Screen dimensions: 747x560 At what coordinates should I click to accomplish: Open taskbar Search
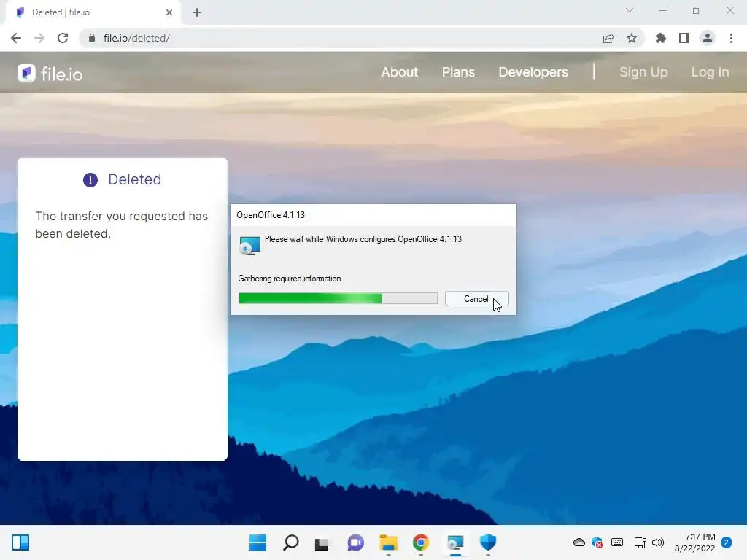(x=290, y=542)
